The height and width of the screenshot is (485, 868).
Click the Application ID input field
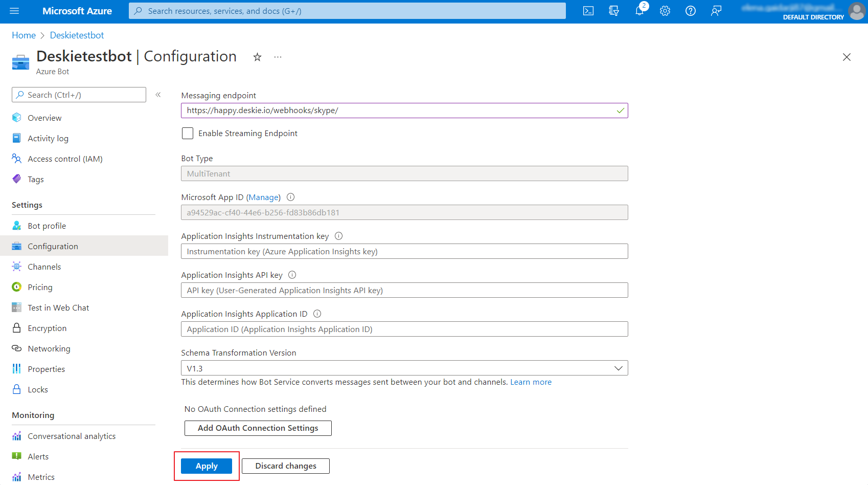(x=404, y=329)
